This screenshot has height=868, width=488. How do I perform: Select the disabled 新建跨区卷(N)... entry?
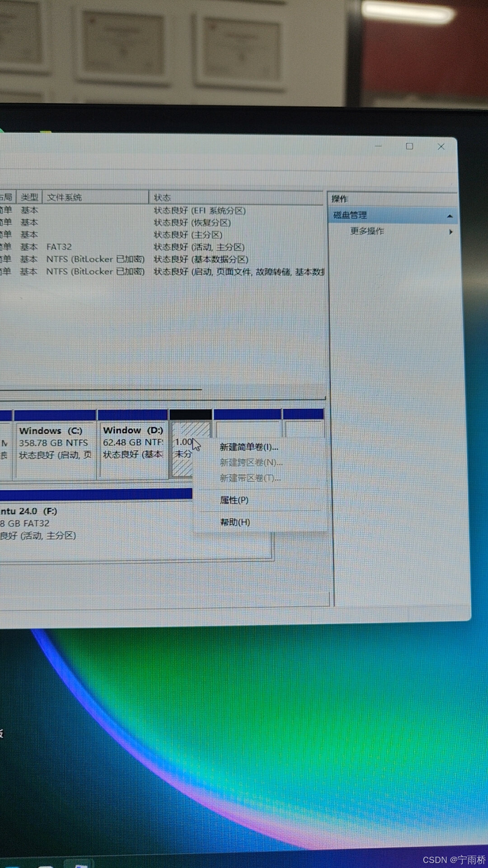(251, 462)
